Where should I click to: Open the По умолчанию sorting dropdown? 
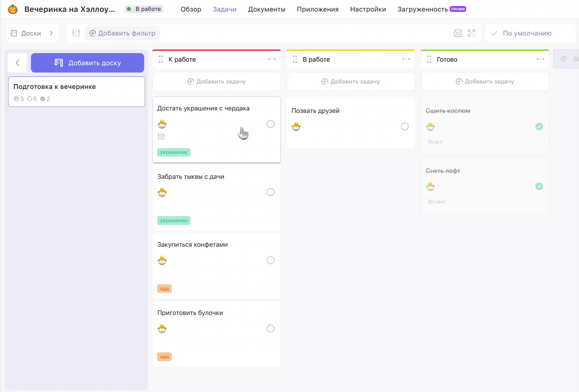tap(530, 33)
